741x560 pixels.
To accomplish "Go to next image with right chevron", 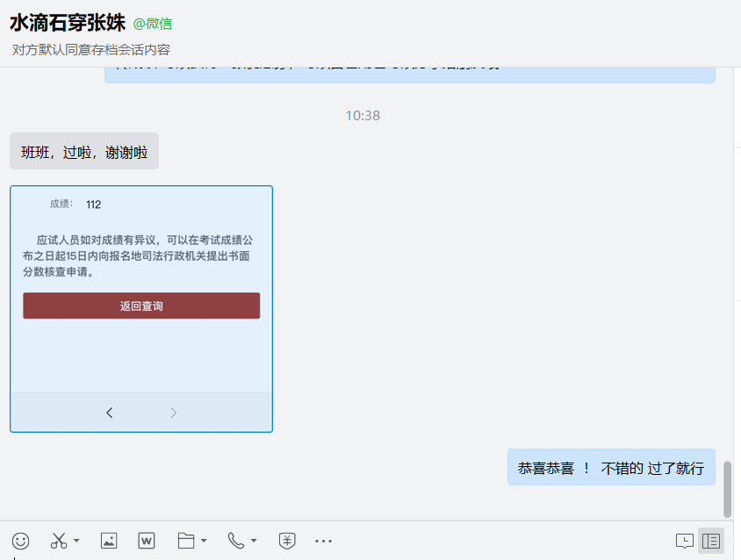I will click(x=174, y=413).
